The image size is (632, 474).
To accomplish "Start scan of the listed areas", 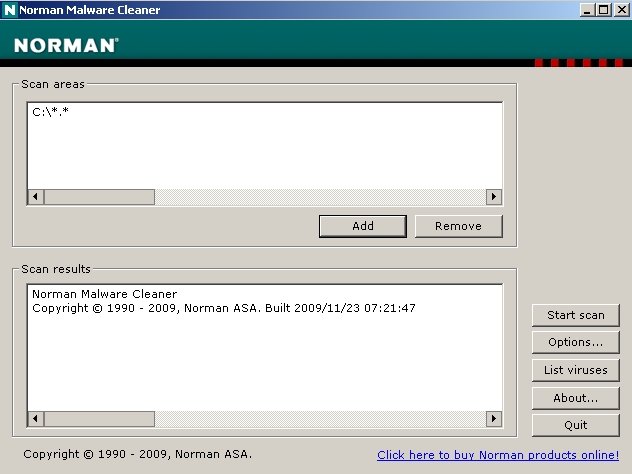I will coord(576,315).
